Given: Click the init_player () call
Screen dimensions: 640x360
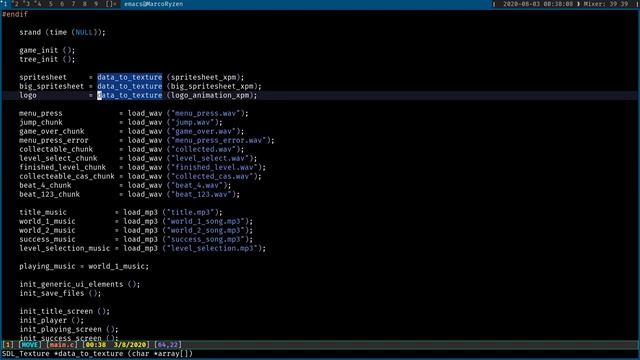Looking at the screenshot, I should [x=51, y=320].
